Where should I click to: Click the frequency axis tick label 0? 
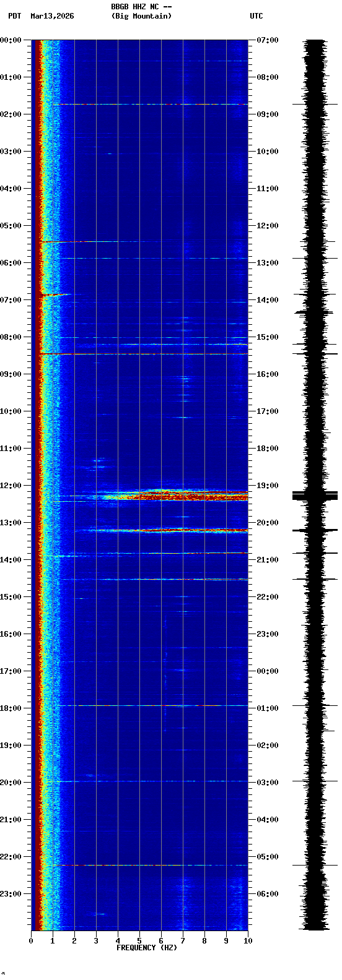[31, 941]
